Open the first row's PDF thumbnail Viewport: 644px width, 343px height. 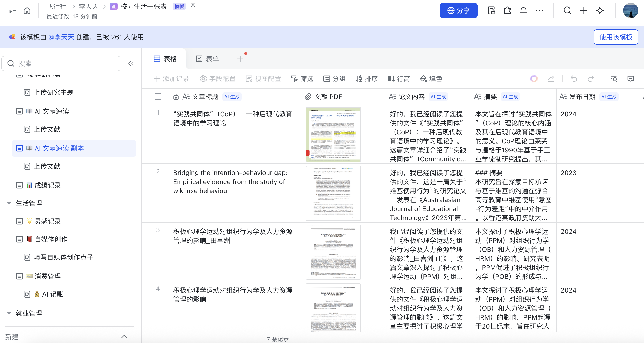click(333, 134)
